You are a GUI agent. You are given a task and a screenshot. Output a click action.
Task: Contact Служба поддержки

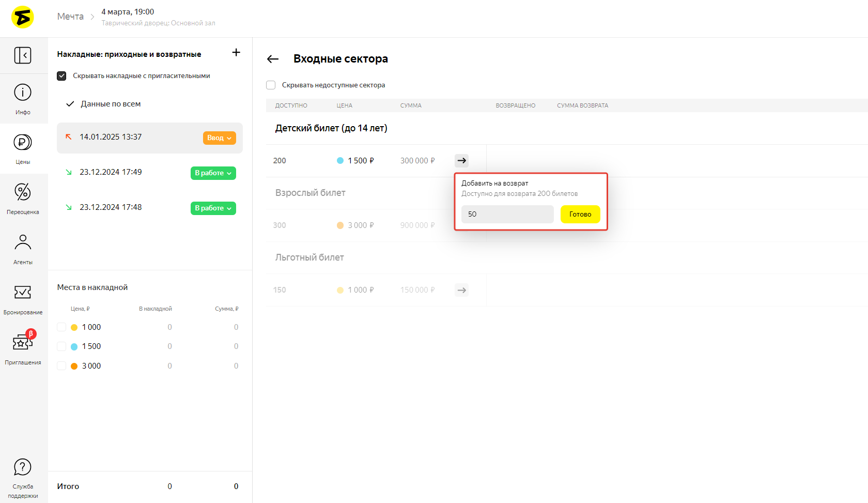(23, 478)
